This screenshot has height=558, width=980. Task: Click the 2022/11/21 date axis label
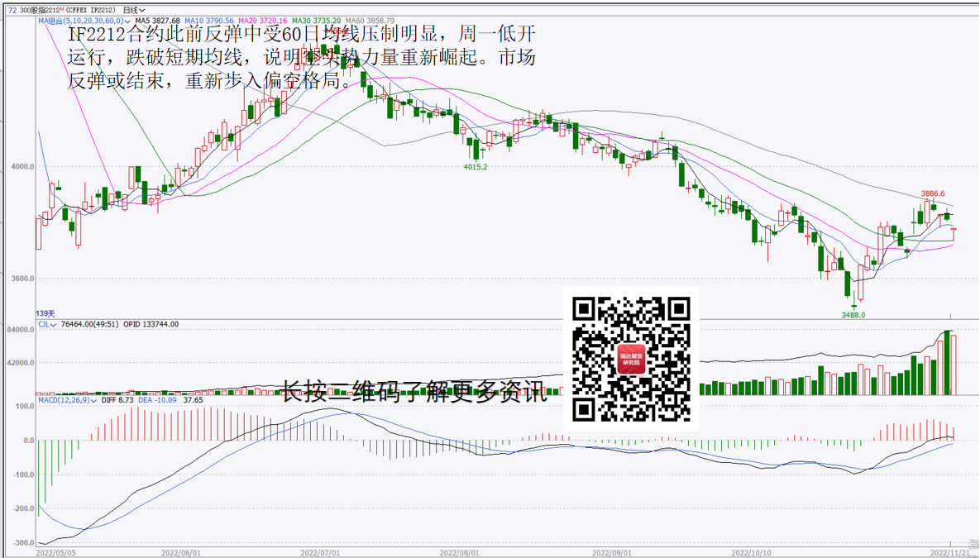point(950,553)
